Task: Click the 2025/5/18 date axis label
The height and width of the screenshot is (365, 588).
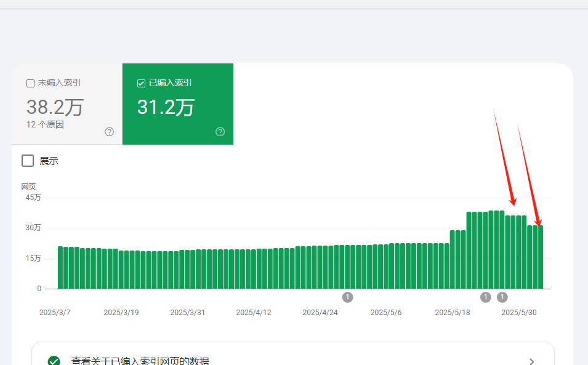Action: point(453,313)
